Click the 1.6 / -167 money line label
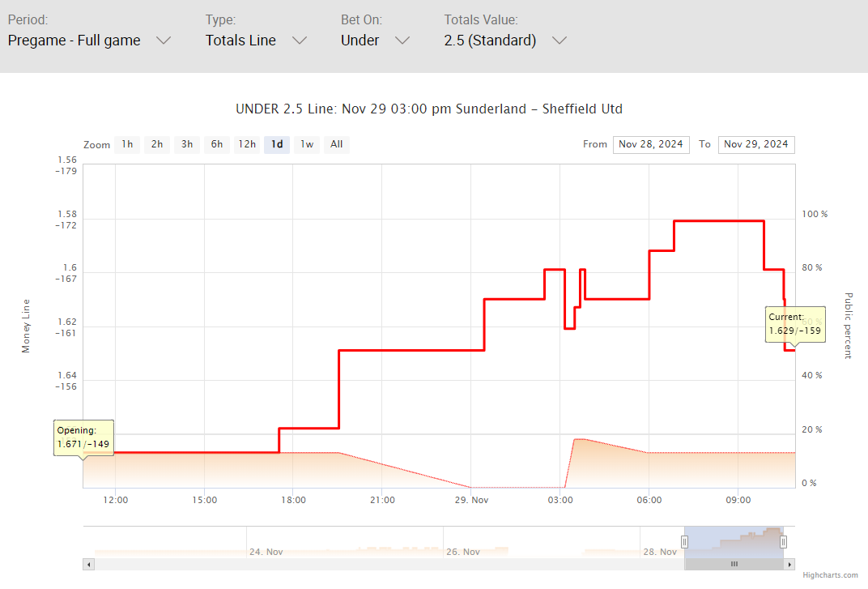The image size is (868, 589). [66, 273]
